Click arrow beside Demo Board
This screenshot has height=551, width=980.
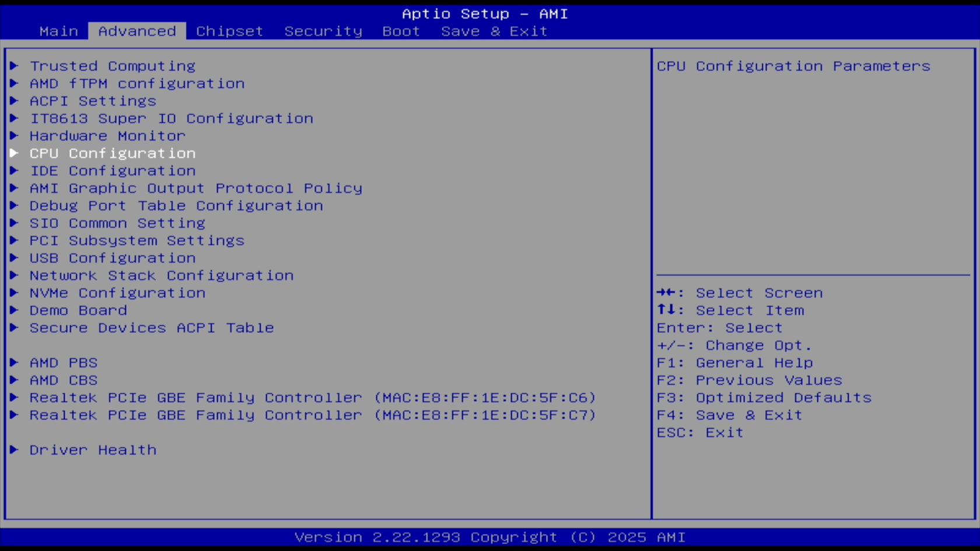(14, 310)
